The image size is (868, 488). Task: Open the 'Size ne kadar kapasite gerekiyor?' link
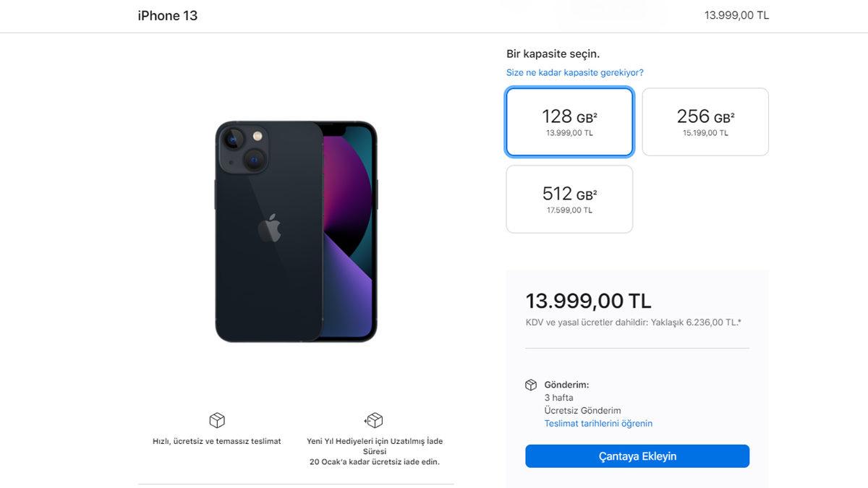(x=575, y=72)
